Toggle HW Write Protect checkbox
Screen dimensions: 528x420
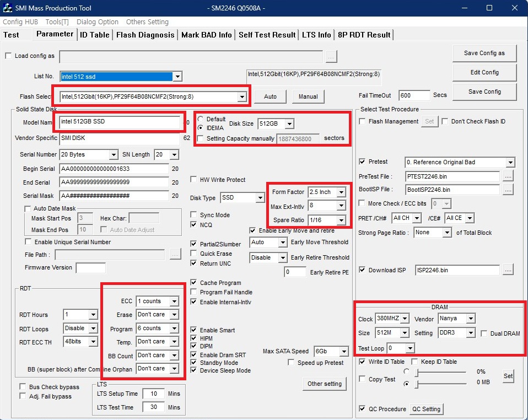click(x=193, y=179)
